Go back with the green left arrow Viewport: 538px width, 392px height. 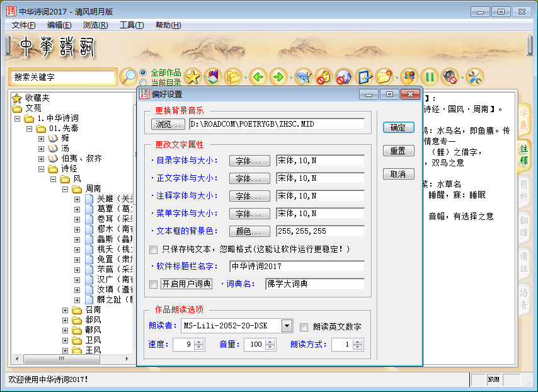258,76
